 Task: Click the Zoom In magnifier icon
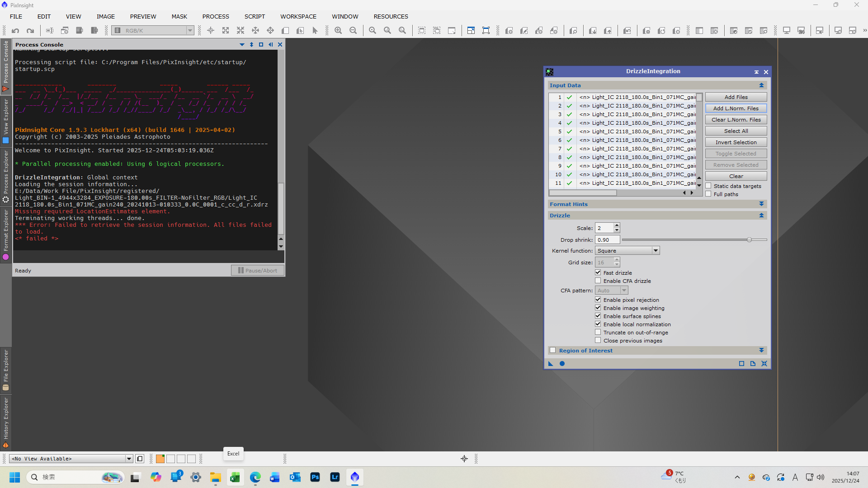[338, 31]
